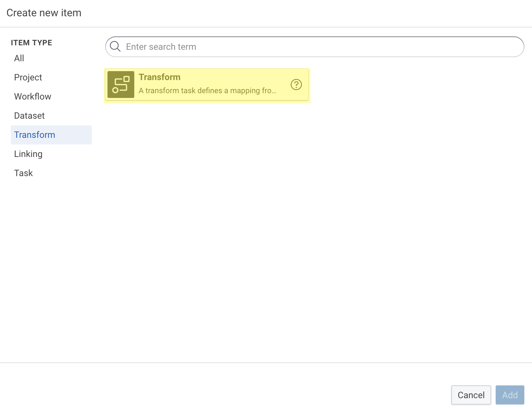The image size is (532, 409).
Task: Show All item types
Action: pyautogui.click(x=19, y=58)
